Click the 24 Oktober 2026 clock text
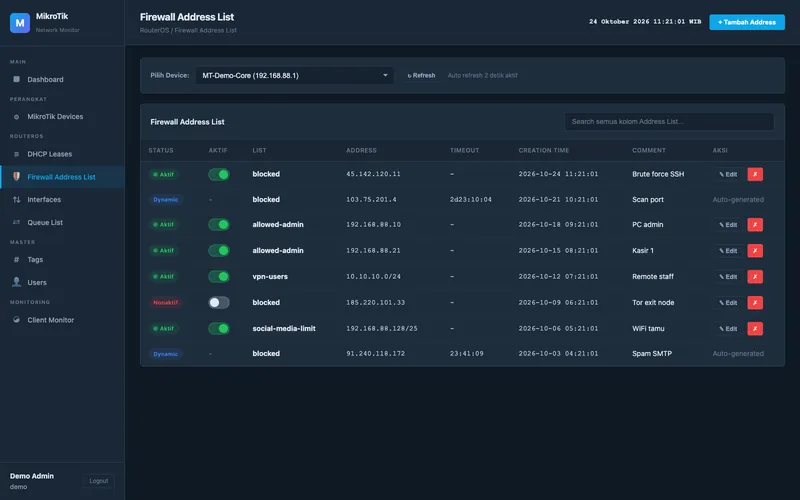 point(645,22)
